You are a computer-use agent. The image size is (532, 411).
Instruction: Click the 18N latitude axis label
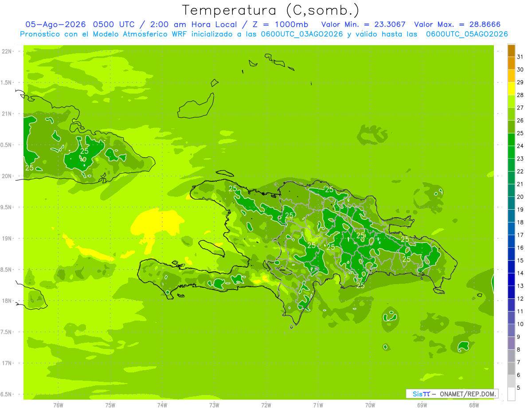pyautogui.click(x=7, y=301)
